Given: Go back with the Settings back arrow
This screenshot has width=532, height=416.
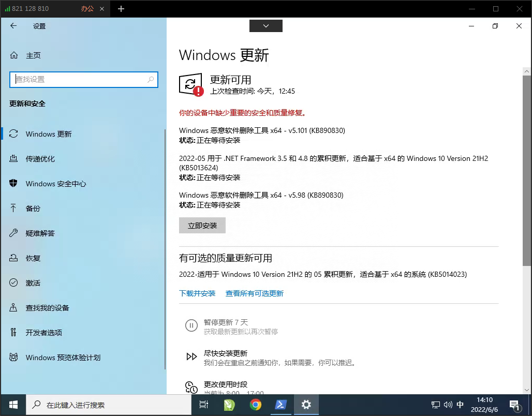Looking at the screenshot, I should 13,26.
